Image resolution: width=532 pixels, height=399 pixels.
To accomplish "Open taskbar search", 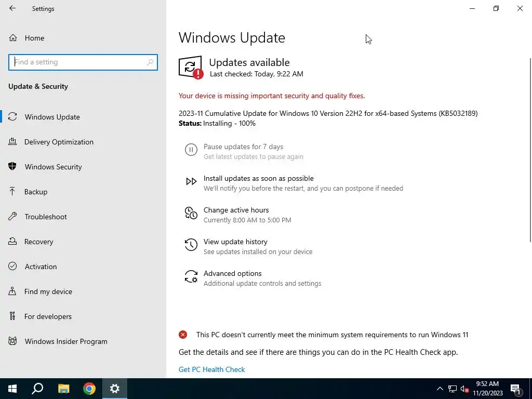I will click(37, 389).
